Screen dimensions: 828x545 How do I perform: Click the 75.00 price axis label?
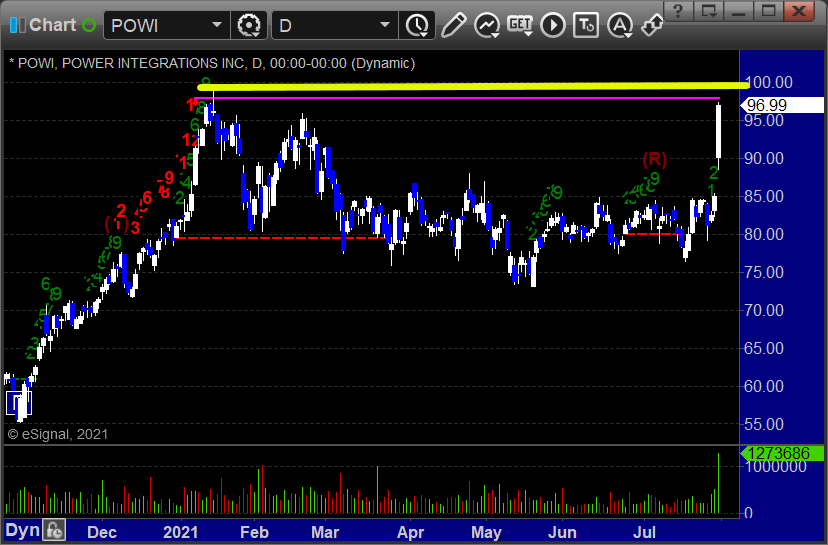coord(764,272)
